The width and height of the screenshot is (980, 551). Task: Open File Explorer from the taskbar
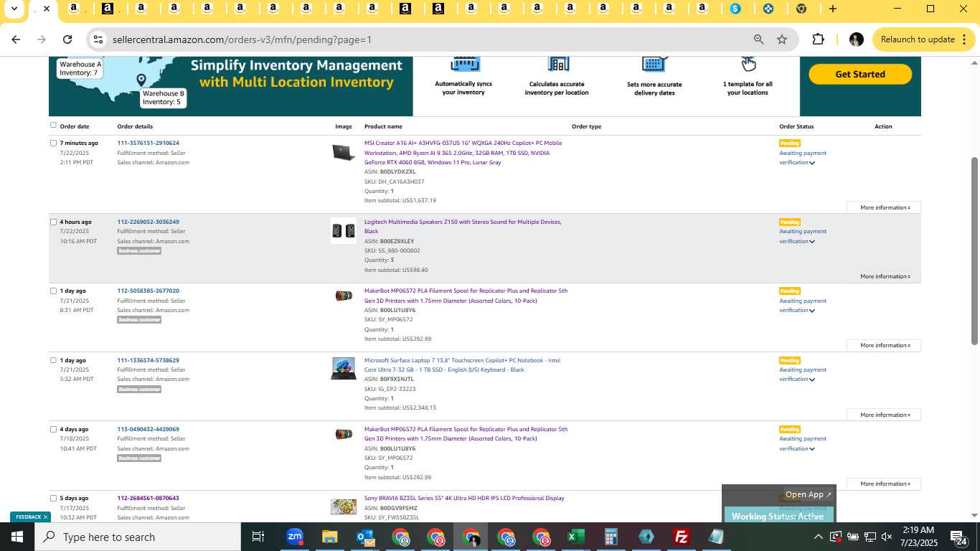329,537
